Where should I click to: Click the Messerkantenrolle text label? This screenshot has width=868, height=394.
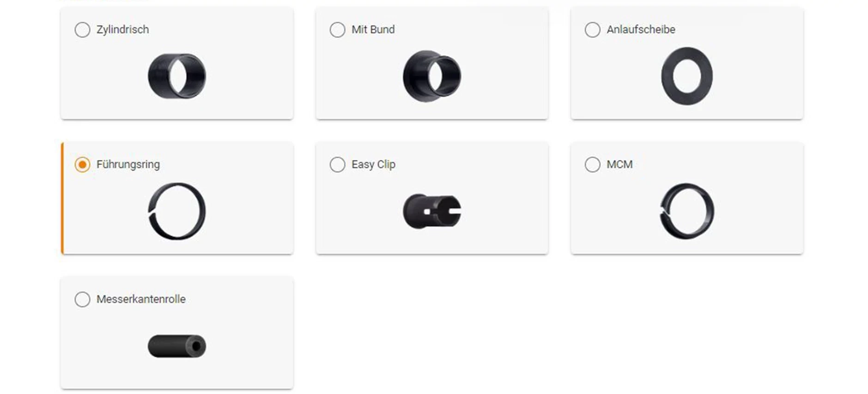click(141, 299)
